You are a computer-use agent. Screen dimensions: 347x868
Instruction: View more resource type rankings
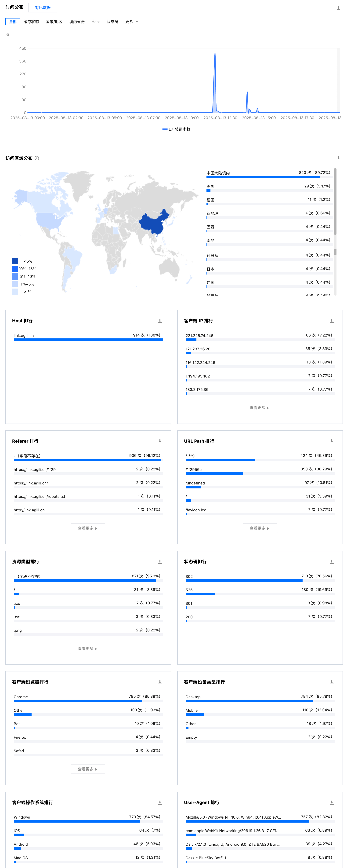click(88, 648)
